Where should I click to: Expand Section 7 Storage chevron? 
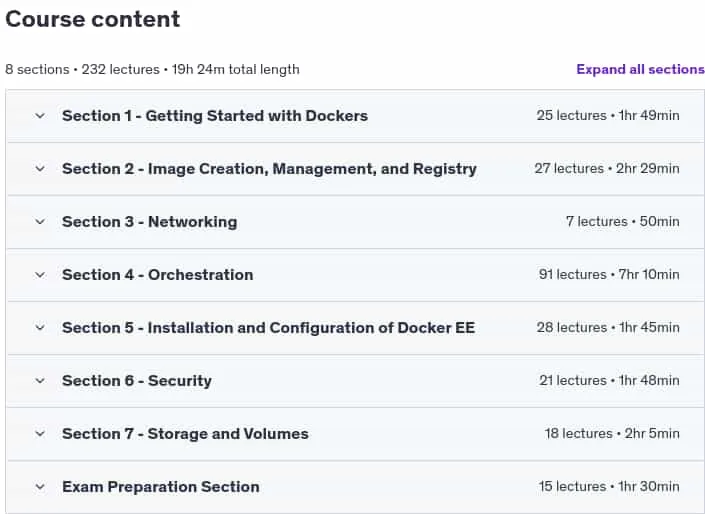[x=40, y=434]
